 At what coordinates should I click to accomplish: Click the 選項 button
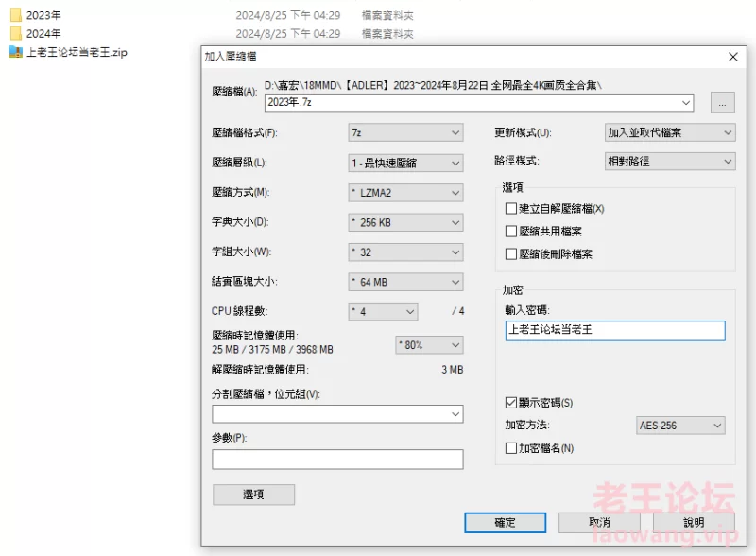click(253, 495)
